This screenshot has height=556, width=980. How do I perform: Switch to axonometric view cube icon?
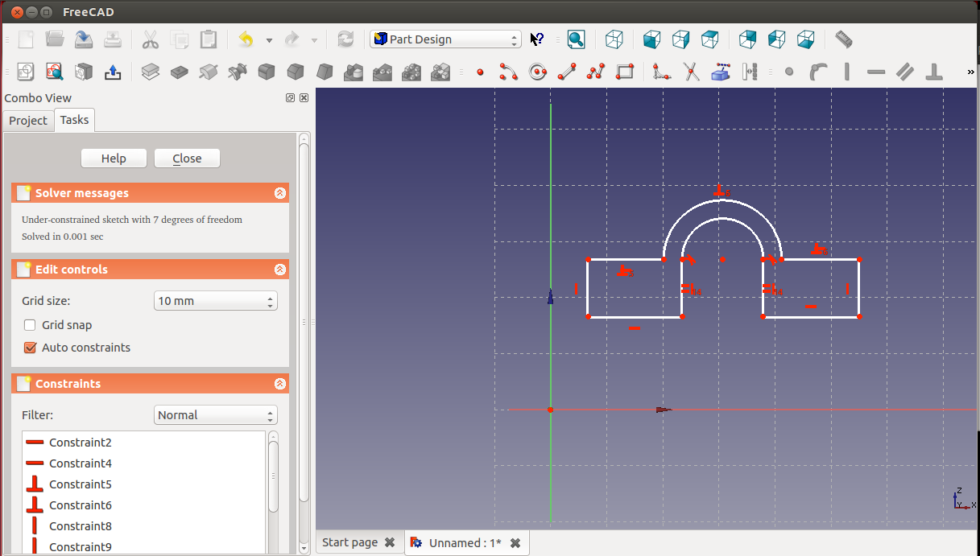pyautogui.click(x=614, y=39)
